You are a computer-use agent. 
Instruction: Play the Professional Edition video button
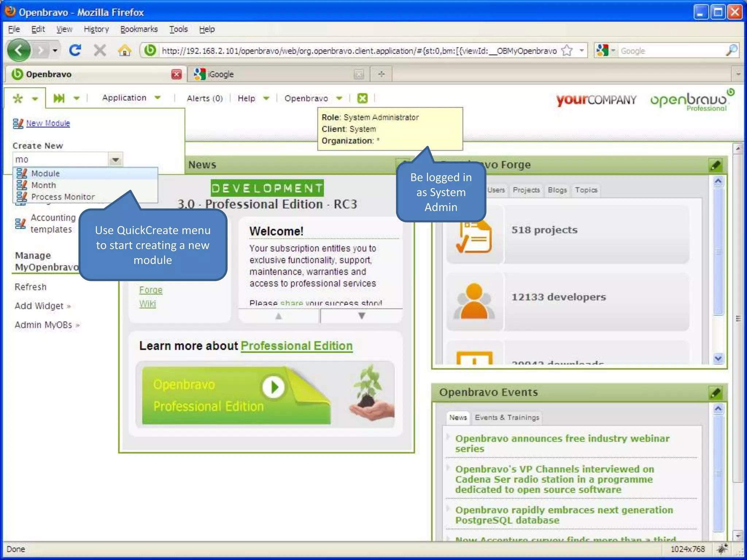(x=273, y=386)
